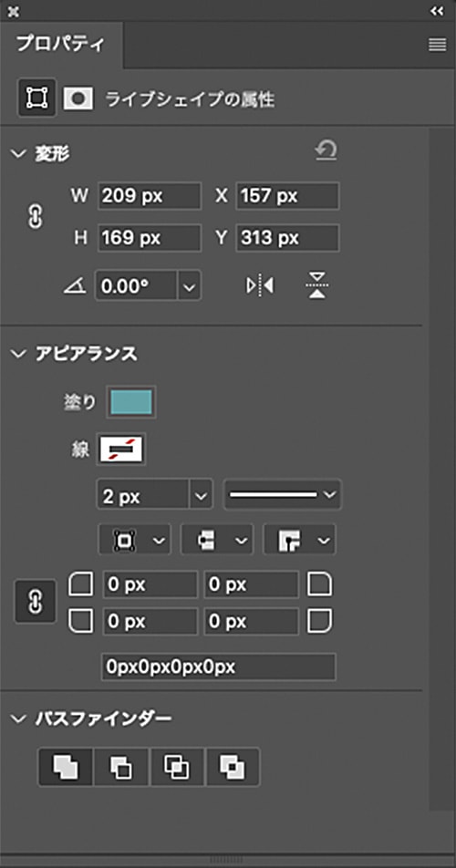The width and height of the screenshot is (456, 868).
Task: Open the stroke line cap dropdown
Action: coord(217,540)
